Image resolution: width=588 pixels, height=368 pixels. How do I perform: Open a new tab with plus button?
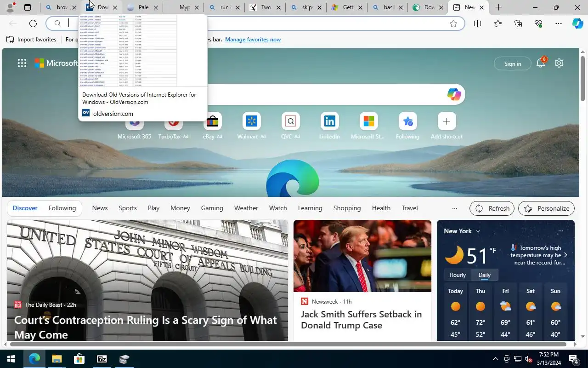pyautogui.click(x=498, y=7)
